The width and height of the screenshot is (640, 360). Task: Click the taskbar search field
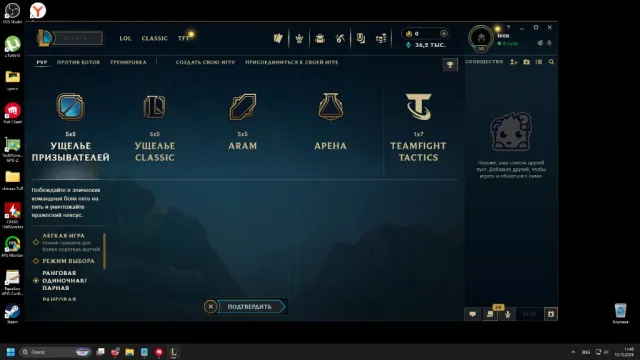(55, 352)
